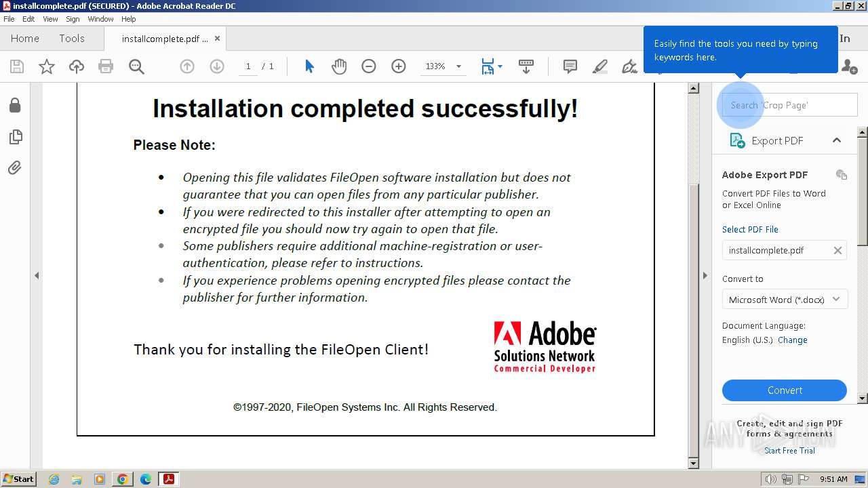Click the scrolling mode toolbar icon
868x488 pixels.
click(526, 66)
